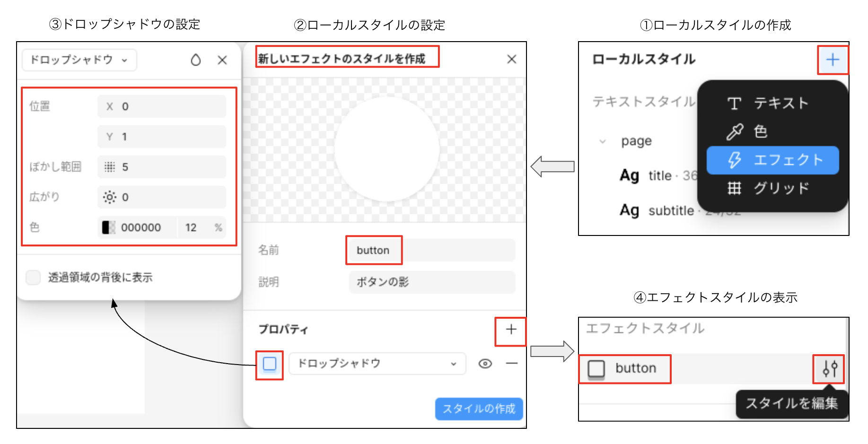Close the drop shadow settings panel
This screenshot has width=868, height=444.
tap(222, 60)
